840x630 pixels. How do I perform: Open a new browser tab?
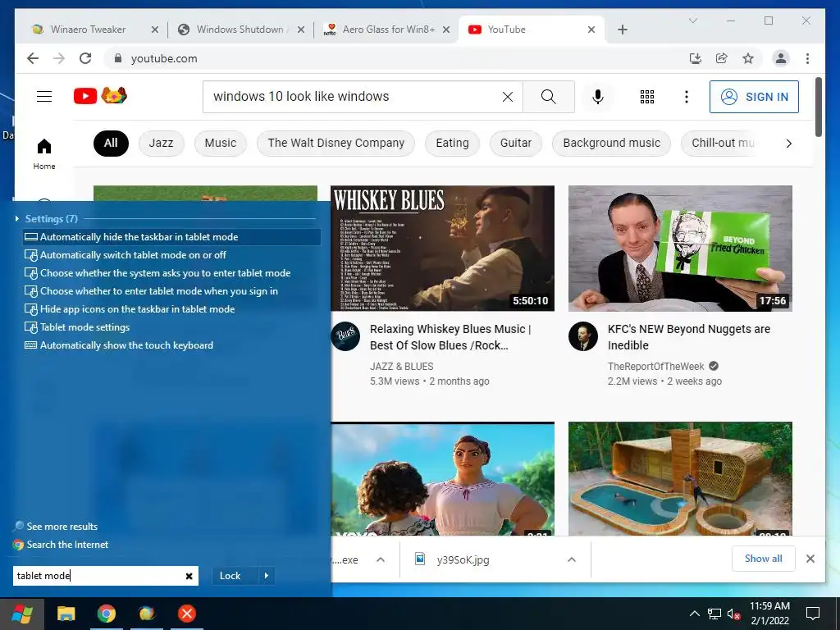(x=622, y=30)
